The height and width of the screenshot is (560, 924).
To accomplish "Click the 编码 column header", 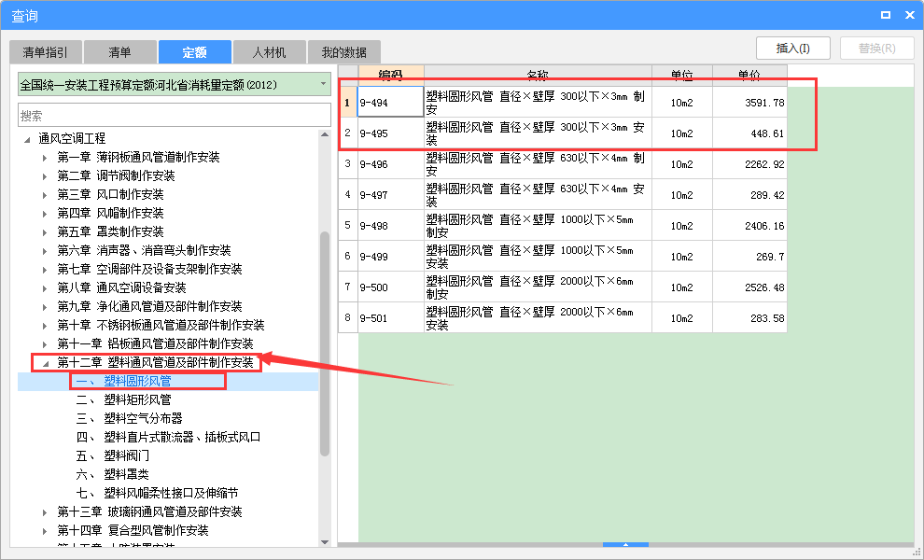I will [391, 75].
